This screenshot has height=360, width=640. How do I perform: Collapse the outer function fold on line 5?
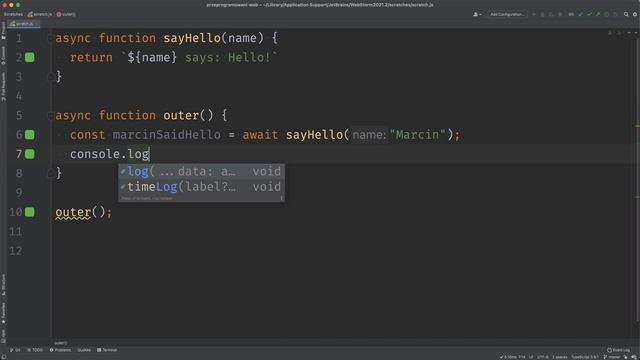click(x=50, y=116)
